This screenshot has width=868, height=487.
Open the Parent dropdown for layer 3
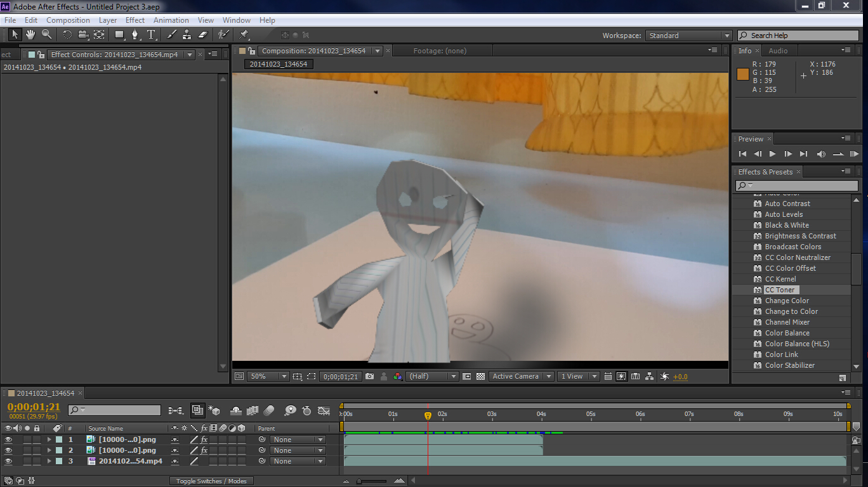(298, 461)
